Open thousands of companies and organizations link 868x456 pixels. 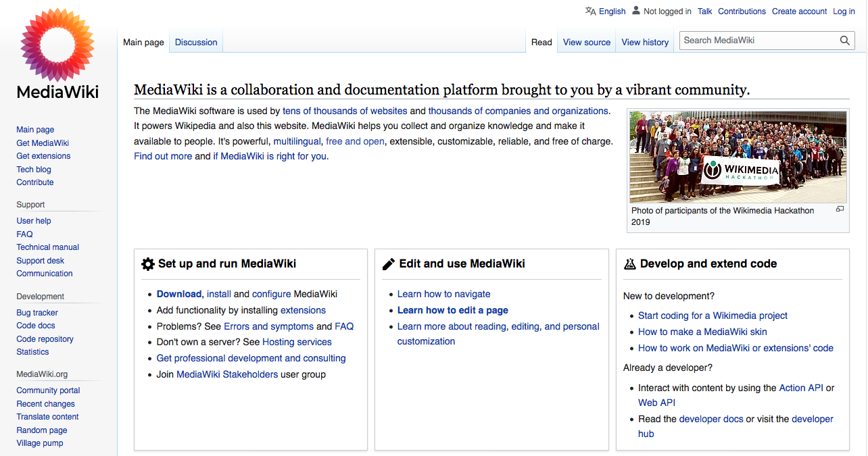(x=519, y=111)
